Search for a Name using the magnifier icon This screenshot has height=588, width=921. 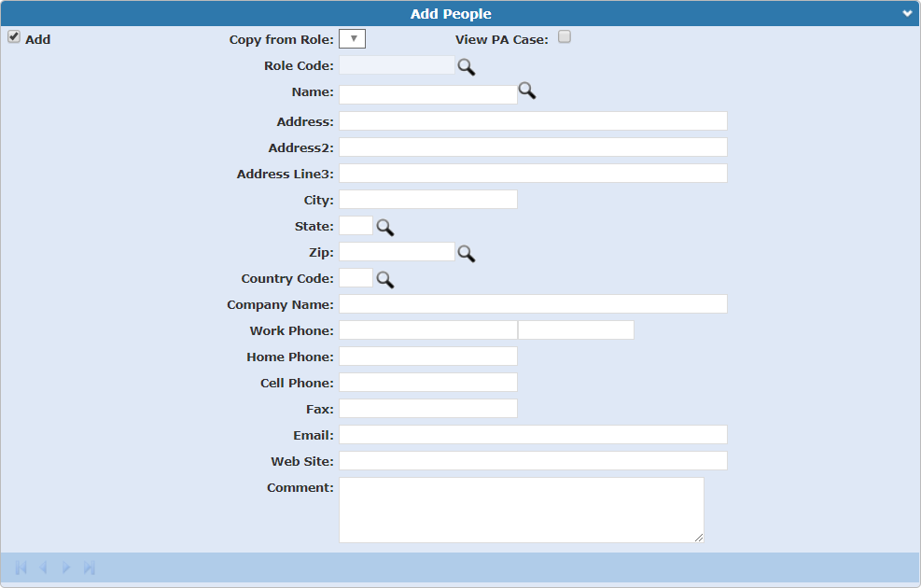(x=526, y=91)
